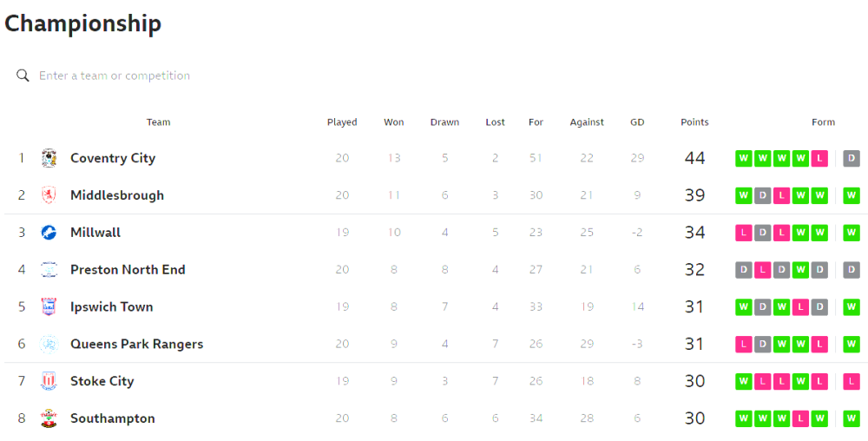Click the Points column header
Screen dimensions: 868x441
[694, 122]
